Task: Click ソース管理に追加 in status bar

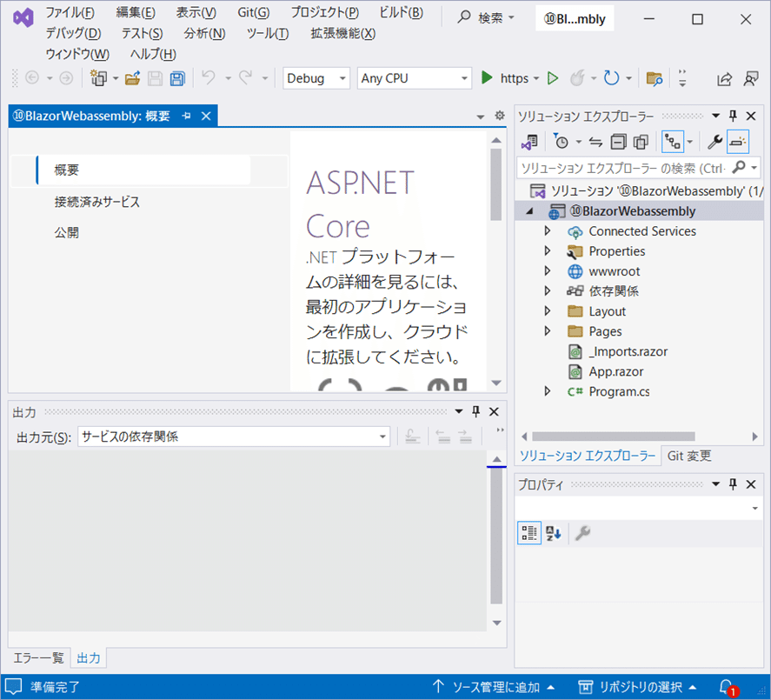Action: click(494, 687)
